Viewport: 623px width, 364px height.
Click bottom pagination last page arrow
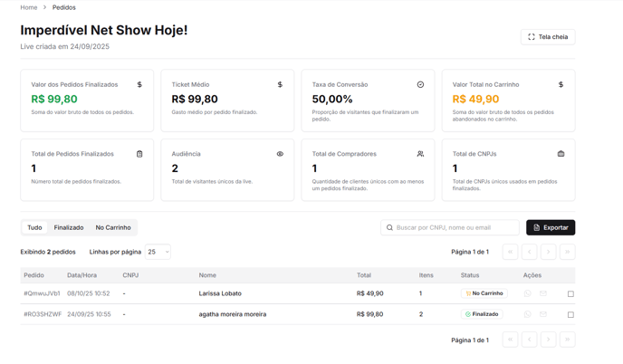pos(567,340)
